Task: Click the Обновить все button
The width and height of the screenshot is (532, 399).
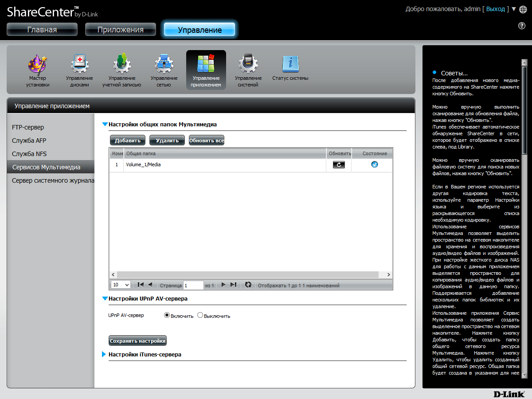Action: [x=207, y=141]
